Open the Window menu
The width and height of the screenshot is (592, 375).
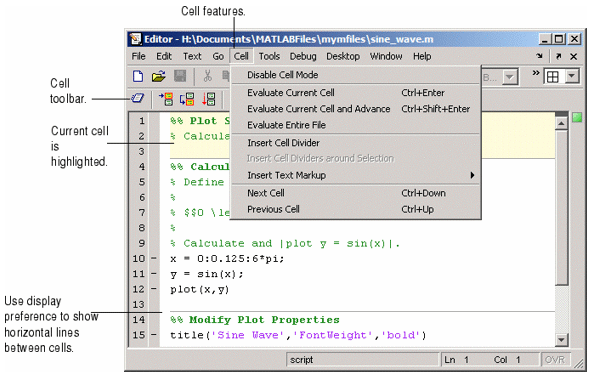386,56
